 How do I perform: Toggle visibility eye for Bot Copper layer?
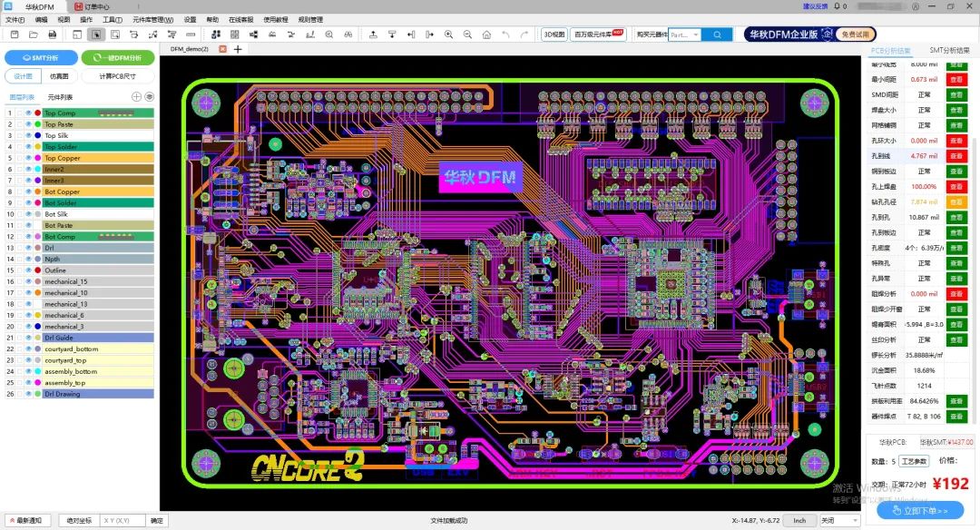pyautogui.click(x=29, y=191)
